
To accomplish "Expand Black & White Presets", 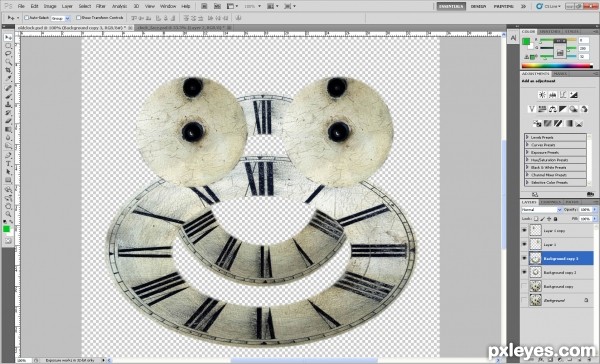I will 528,167.
